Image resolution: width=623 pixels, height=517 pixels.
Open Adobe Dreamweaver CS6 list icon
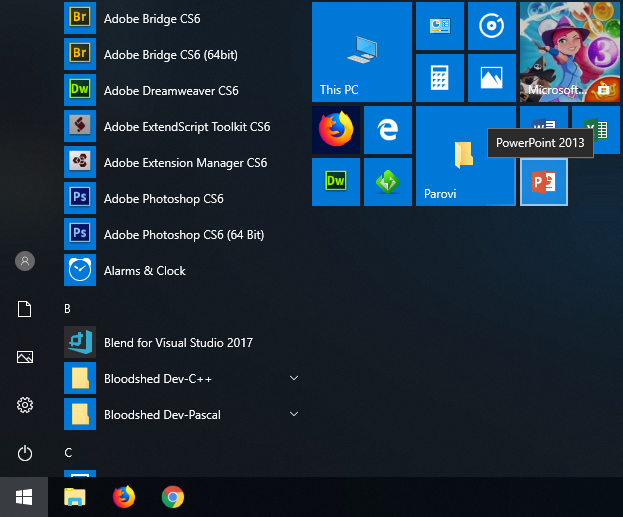click(x=80, y=90)
